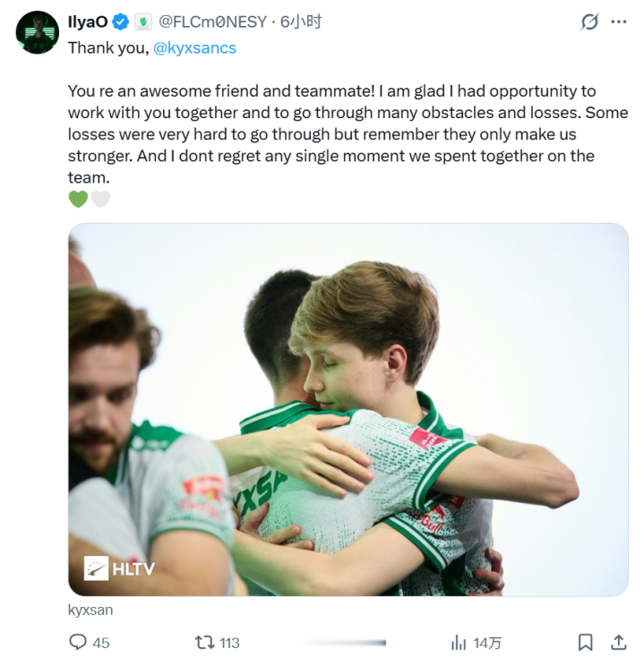Open view analytics bar chart icon

[459, 642]
